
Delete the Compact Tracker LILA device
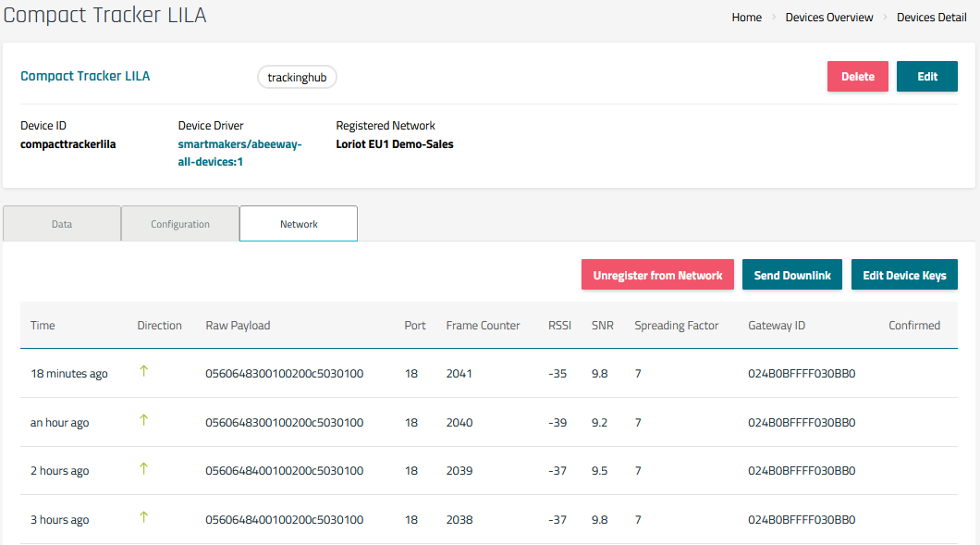857,77
